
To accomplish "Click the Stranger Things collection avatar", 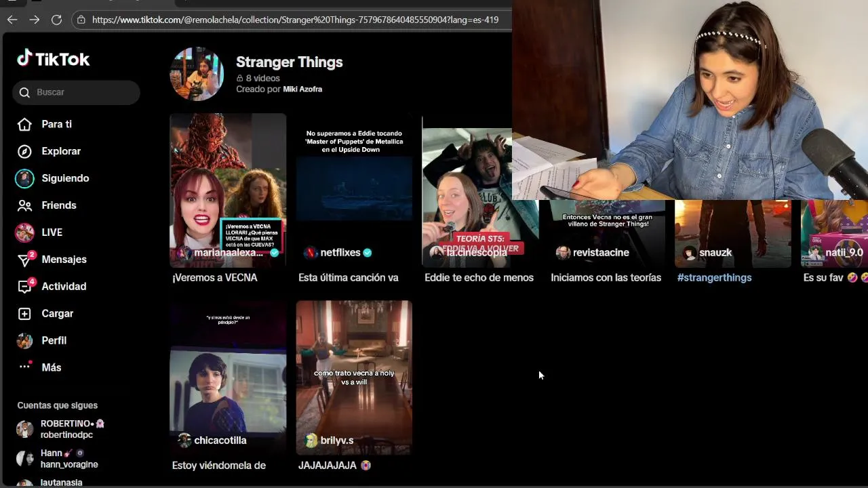I will click(x=197, y=74).
